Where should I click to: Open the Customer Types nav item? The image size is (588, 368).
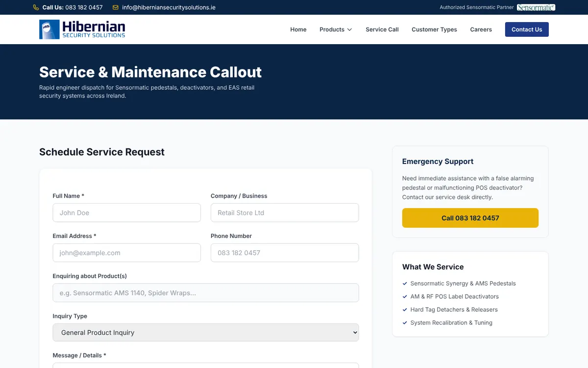coord(434,29)
